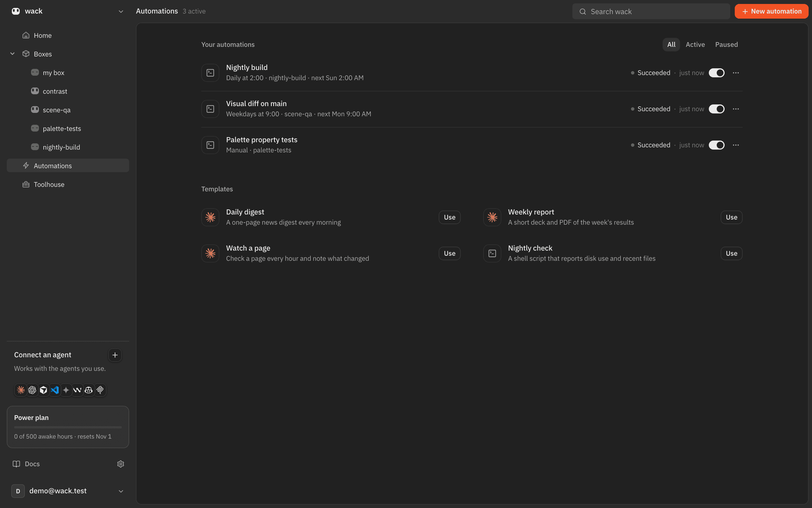Click the starburst icon of Daily digest template
This screenshot has height=508, width=812.
[x=210, y=217]
